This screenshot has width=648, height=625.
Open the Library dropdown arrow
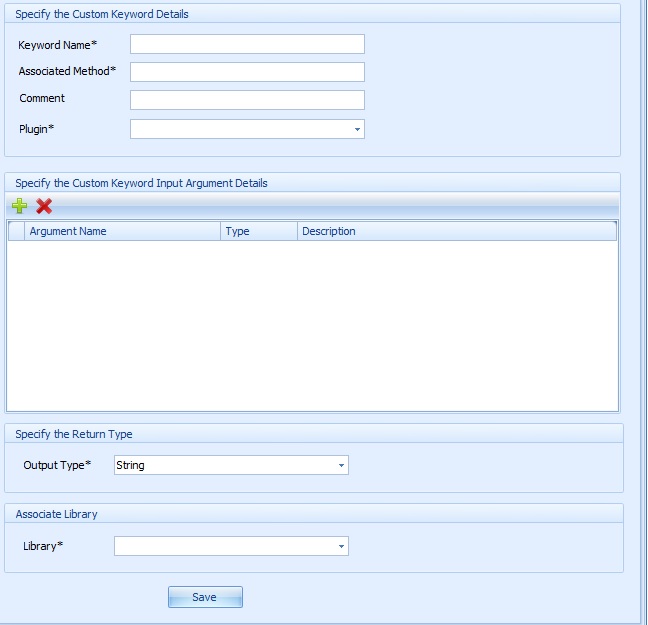[x=341, y=546]
